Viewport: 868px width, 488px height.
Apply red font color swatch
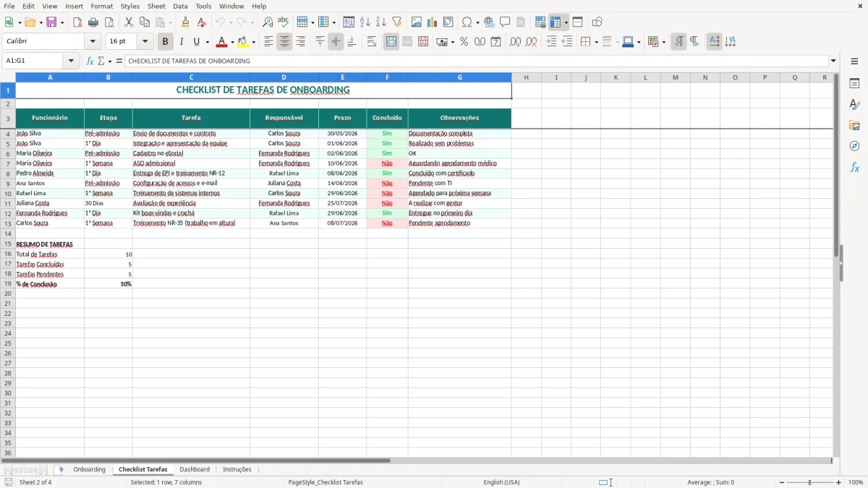[222, 42]
